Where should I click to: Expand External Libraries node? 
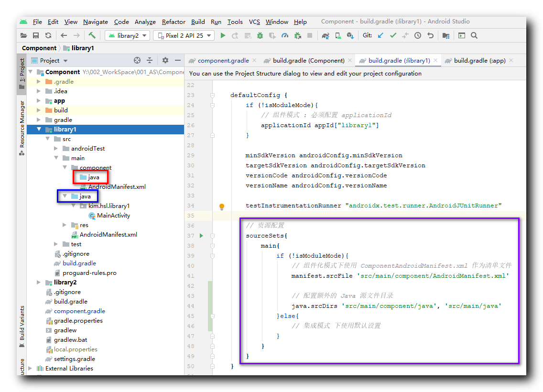tap(30, 368)
